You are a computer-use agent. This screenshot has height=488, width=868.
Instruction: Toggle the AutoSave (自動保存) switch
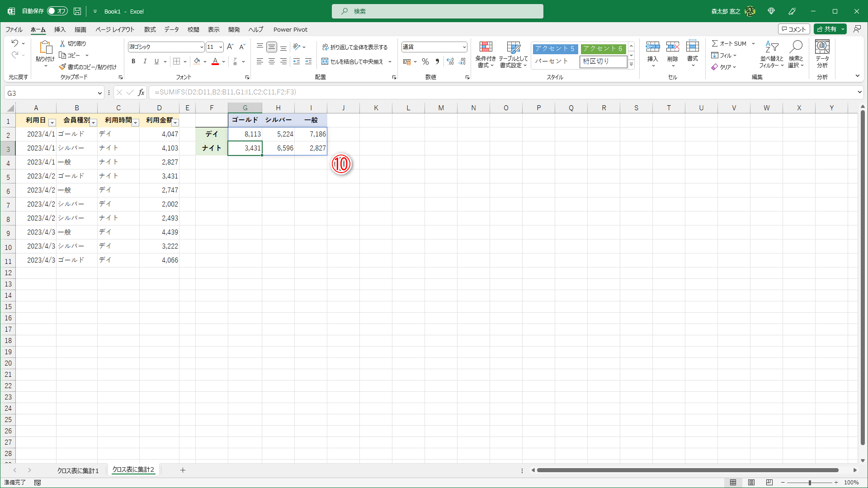(57, 11)
